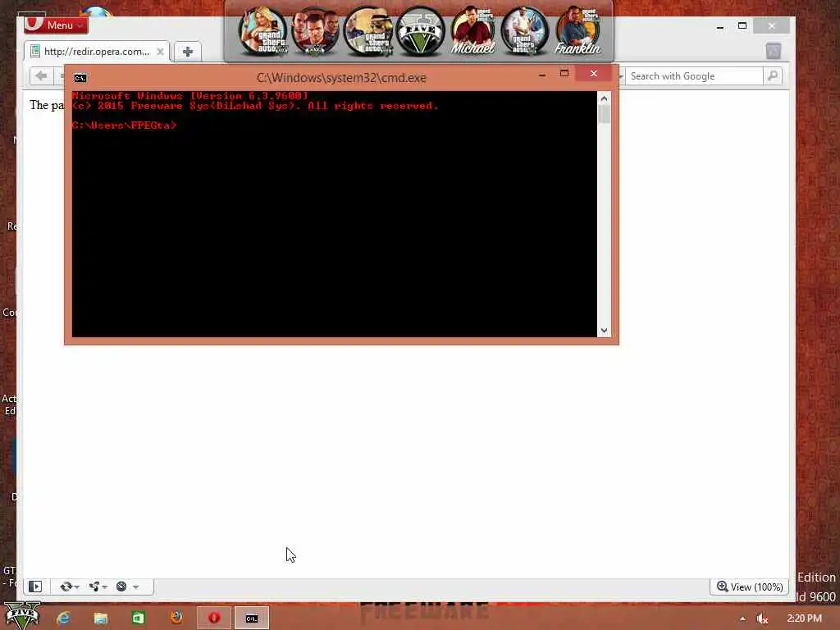The image size is (840, 630).
Task: Launch the GTA dock icon with hat-wearing woman
Action: (x=367, y=31)
